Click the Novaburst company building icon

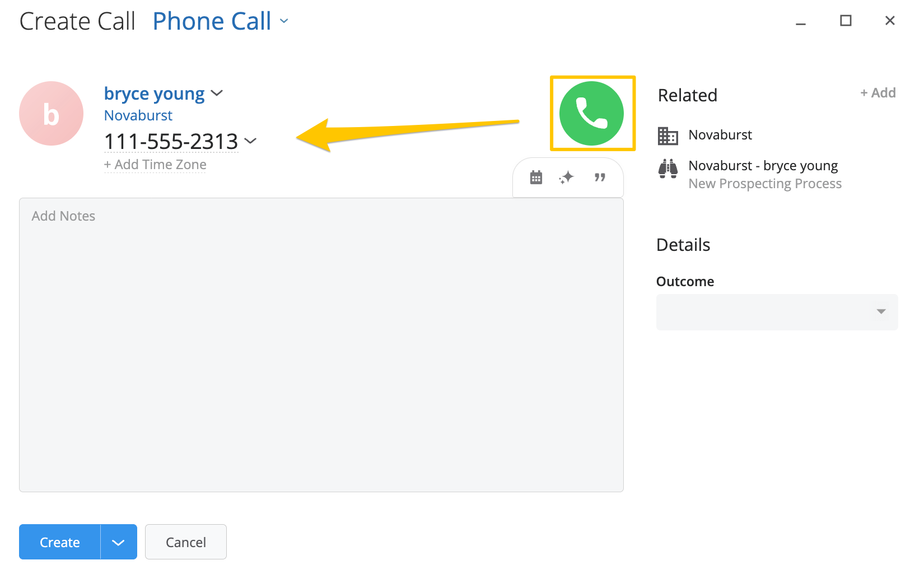667,136
